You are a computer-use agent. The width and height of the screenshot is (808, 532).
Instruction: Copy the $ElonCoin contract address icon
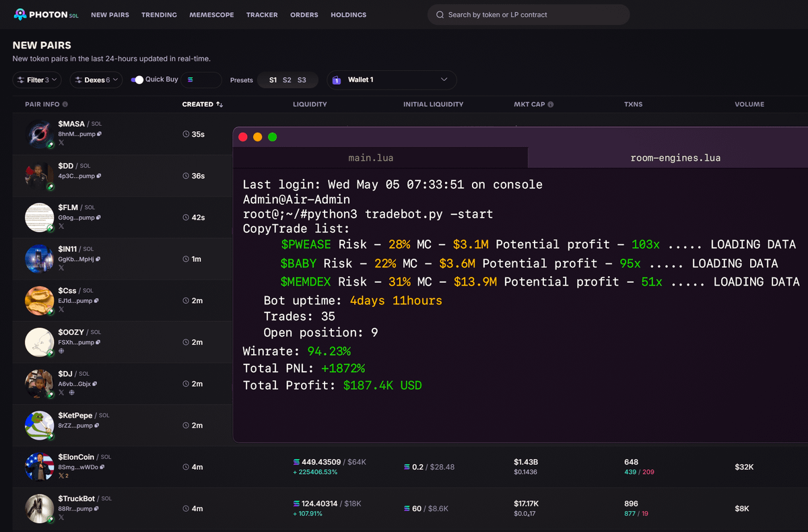(x=102, y=467)
